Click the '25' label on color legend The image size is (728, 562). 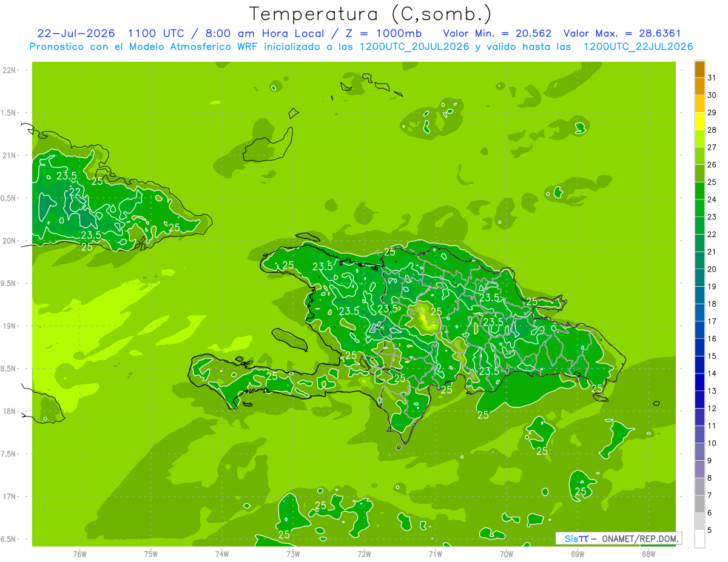point(712,182)
